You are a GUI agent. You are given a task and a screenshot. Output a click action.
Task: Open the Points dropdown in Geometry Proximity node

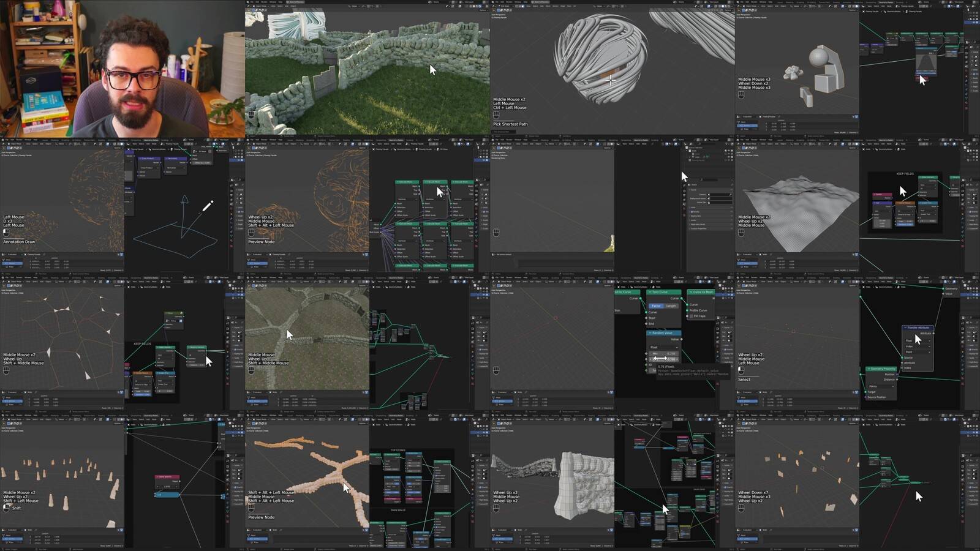point(881,386)
